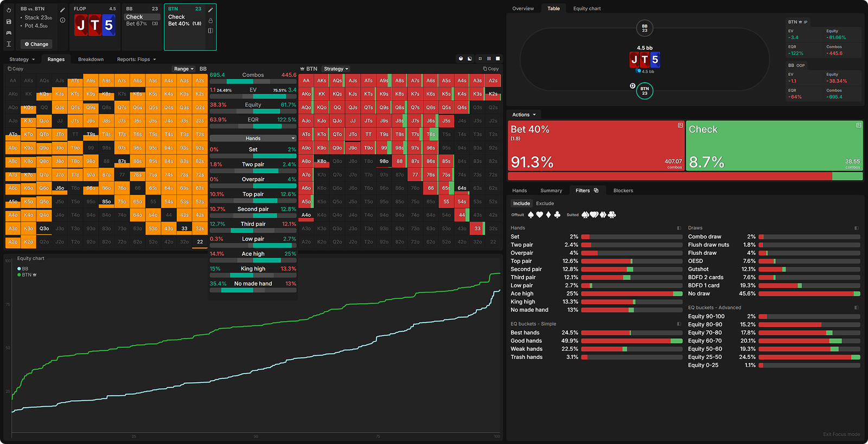Expand the Actions dropdown
This screenshot has height=444, width=868.
tap(524, 115)
